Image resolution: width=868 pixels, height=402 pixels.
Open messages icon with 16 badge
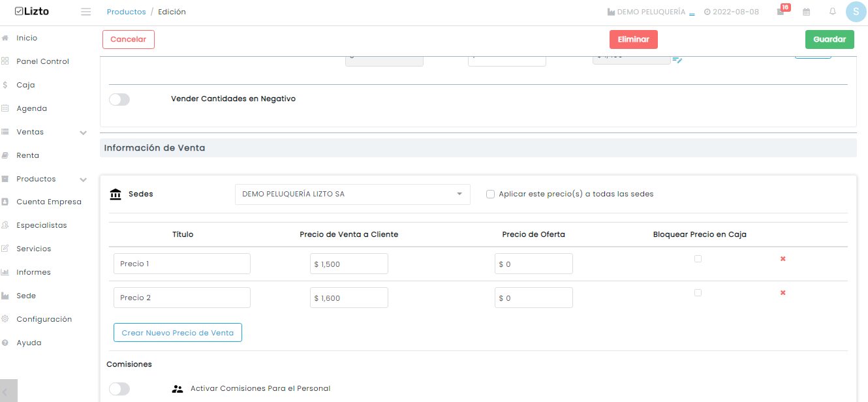[x=781, y=12]
